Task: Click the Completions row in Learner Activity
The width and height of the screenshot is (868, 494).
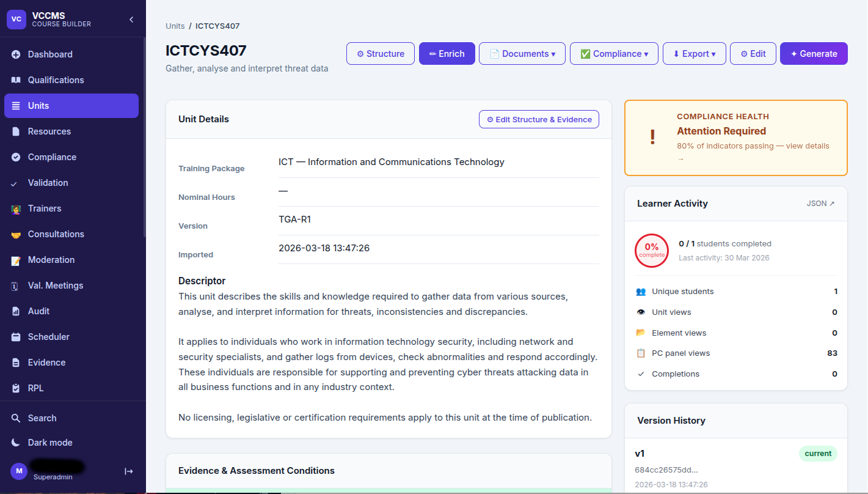Action: pyautogui.click(x=736, y=374)
